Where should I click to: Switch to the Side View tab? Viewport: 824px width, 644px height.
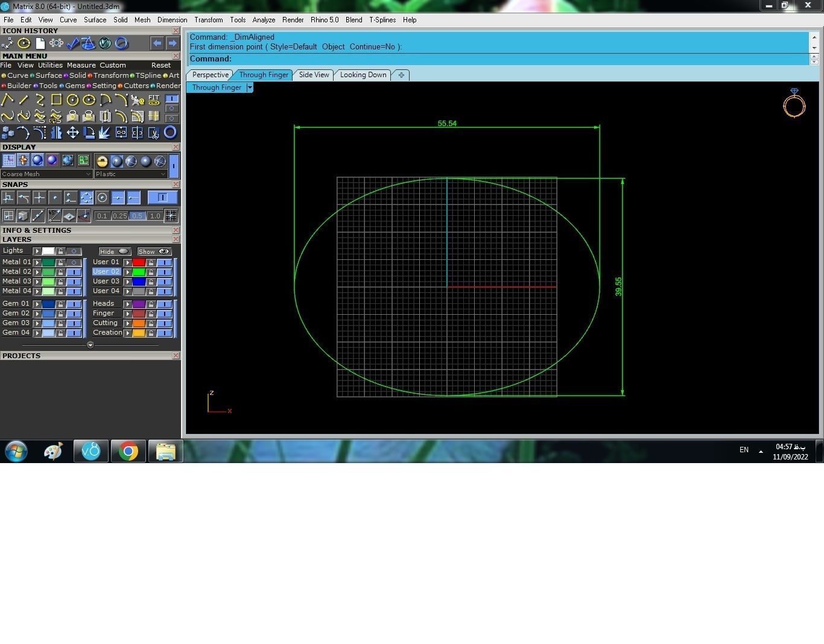coord(314,75)
